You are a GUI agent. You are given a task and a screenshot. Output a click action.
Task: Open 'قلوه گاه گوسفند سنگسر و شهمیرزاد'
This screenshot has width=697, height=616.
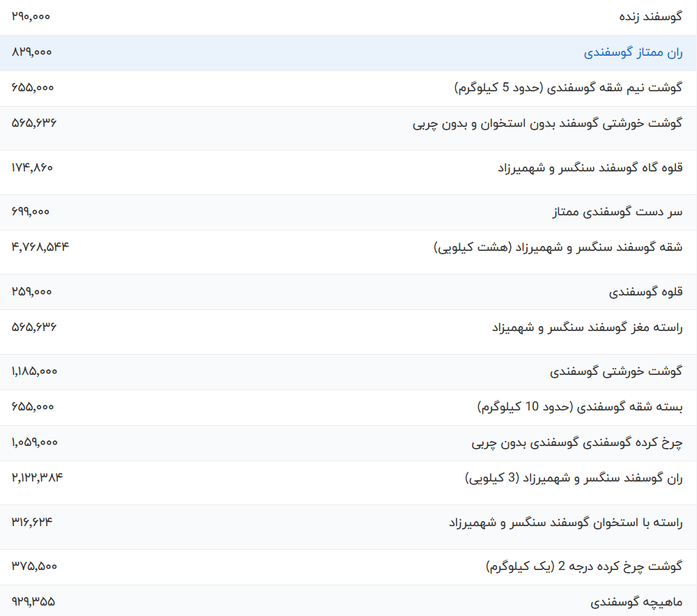pos(590,167)
